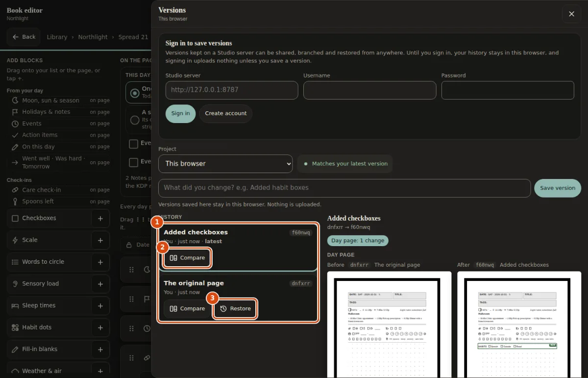Viewport: 588px width, 378px height.
Task: Open the After page preview thumbnail
Action: (519, 325)
